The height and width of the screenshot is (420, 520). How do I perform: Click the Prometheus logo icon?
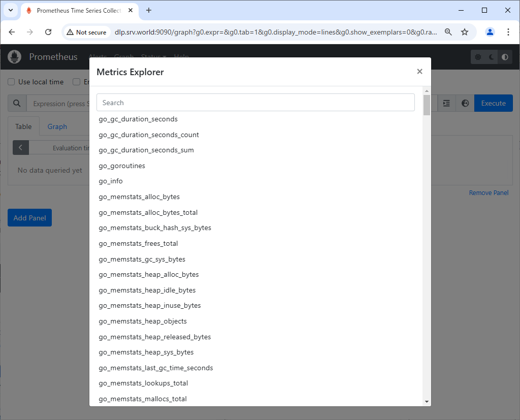pyautogui.click(x=15, y=57)
